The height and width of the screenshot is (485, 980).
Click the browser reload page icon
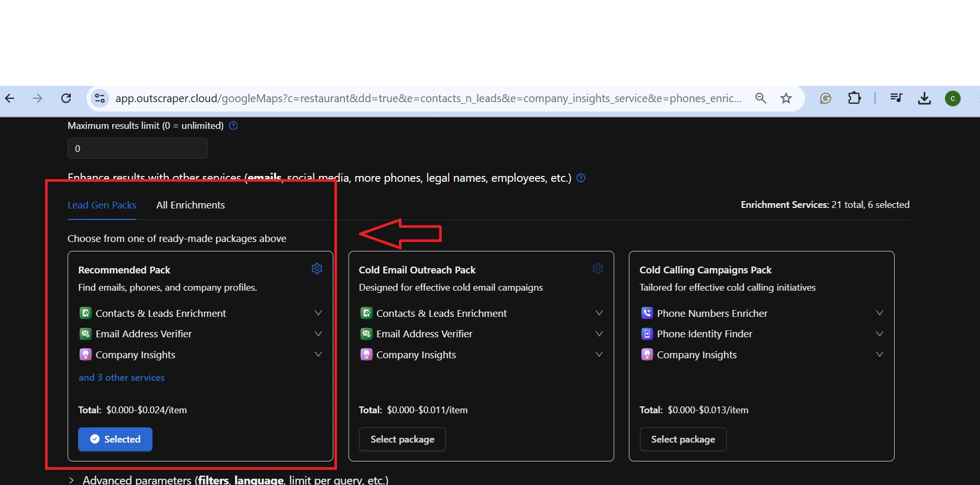(x=66, y=98)
